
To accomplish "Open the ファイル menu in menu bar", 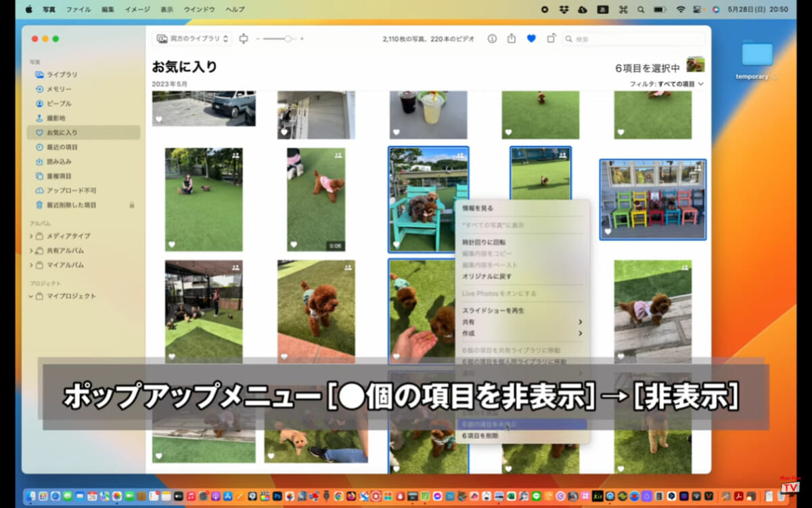I will coord(78,9).
